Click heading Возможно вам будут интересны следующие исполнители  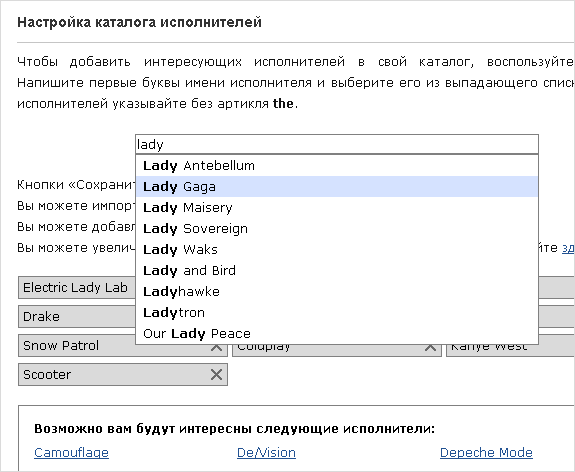(x=234, y=428)
